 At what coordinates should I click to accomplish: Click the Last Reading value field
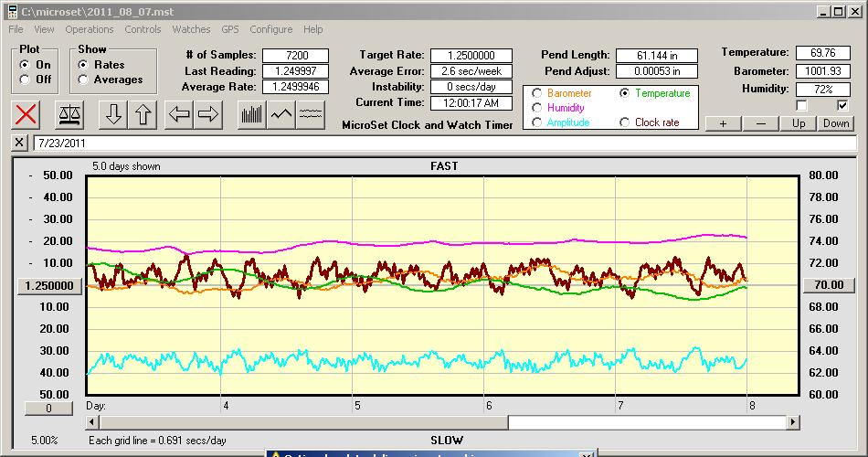click(296, 71)
